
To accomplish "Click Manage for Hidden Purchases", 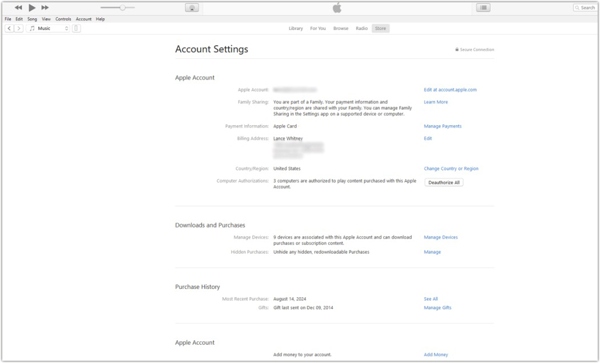I will click(432, 252).
